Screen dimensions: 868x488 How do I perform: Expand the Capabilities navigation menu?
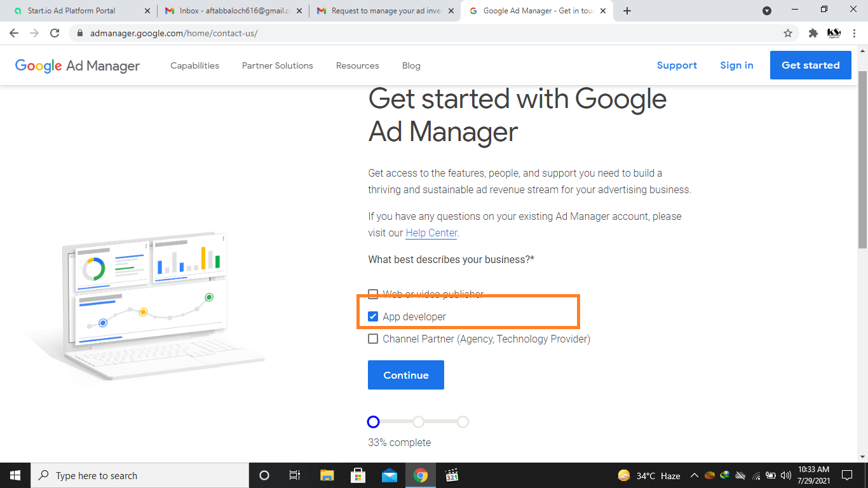click(194, 65)
